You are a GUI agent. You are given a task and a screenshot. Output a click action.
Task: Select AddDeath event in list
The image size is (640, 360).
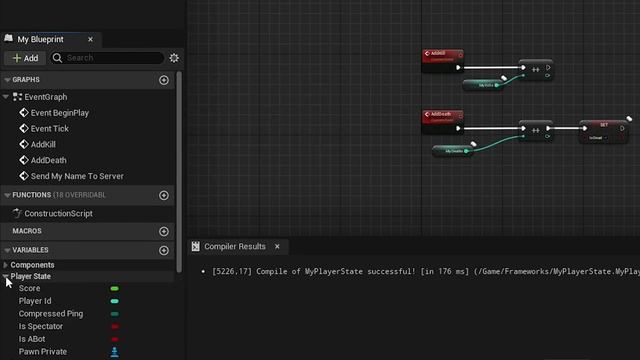point(49,160)
